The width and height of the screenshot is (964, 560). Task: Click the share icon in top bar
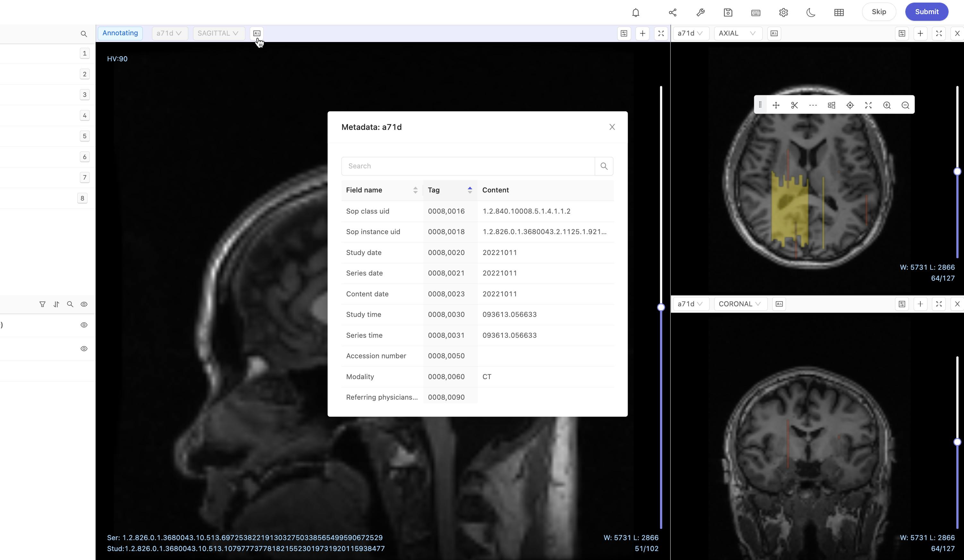[x=672, y=13]
